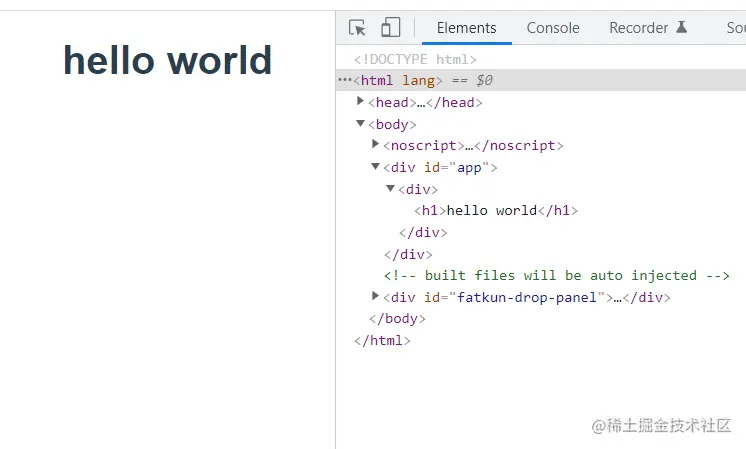The image size is (746, 449).
Task: Select the DOCTYPE html line
Action: coord(415,59)
